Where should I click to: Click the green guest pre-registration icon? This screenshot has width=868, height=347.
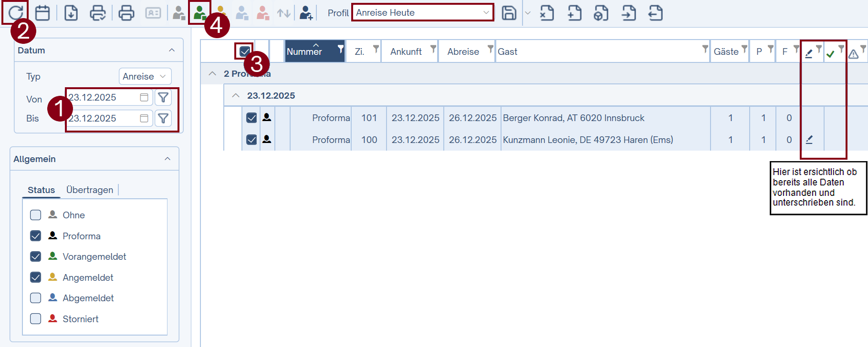(x=199, y=13)
